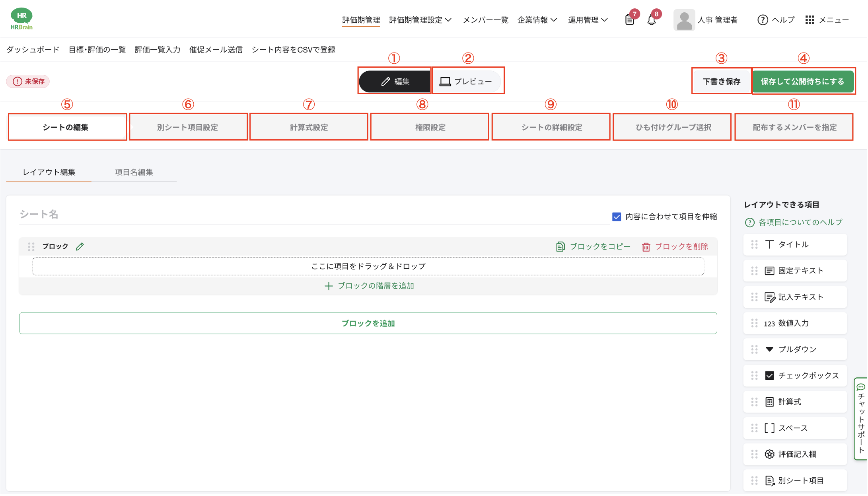Open the clipboard task list icon
Viewport: 868px width, 496px height.
click(629, 20)
